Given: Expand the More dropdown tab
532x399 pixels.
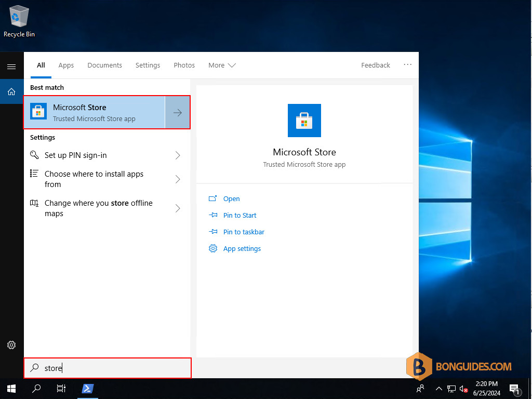Looking at the screenshot, I should point(222,65).
